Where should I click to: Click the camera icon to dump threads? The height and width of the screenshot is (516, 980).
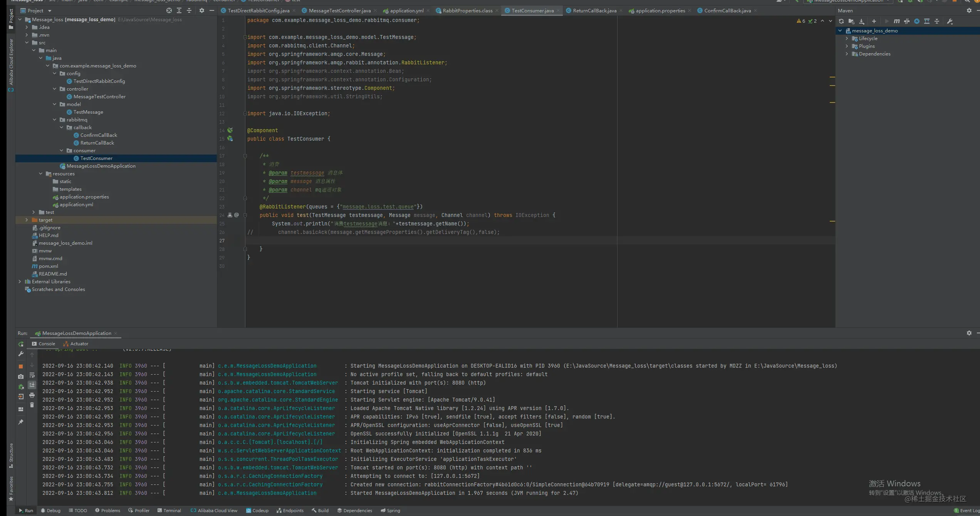(x=21, y=376)
